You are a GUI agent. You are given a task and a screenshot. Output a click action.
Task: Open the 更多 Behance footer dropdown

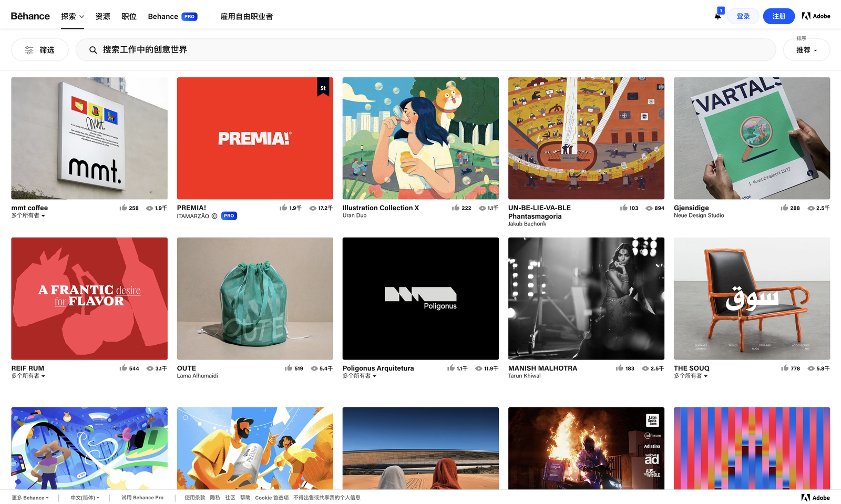(30, 498)
